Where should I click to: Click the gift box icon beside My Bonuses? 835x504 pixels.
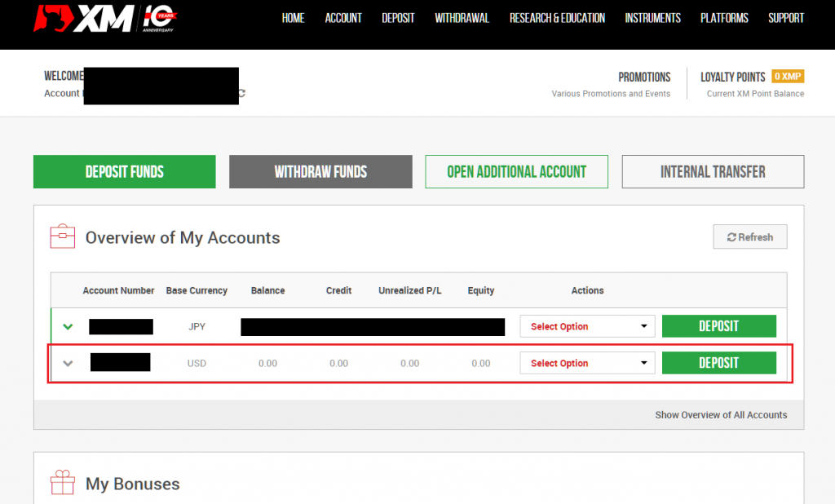(x=63, y=483)
